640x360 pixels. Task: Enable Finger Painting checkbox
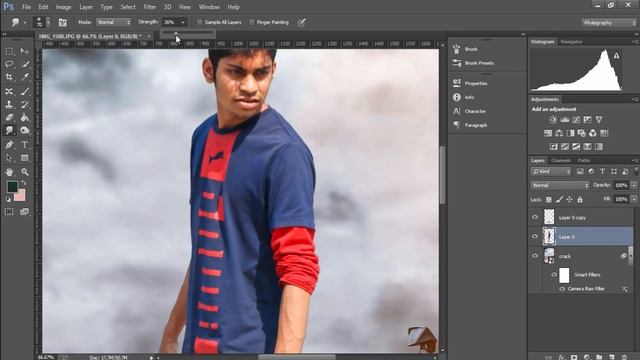251,22
